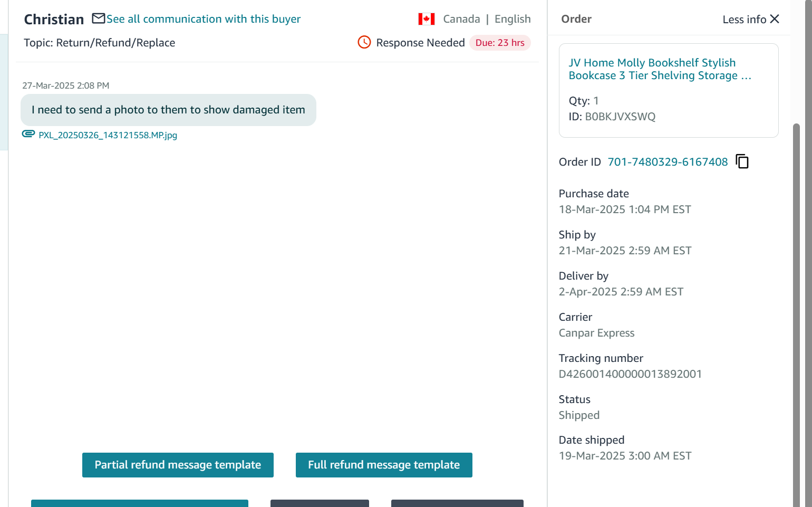Open the PXL_20250326 attached photo file
812x507 pixels.
pyautogui.click(x=108, y=135)
